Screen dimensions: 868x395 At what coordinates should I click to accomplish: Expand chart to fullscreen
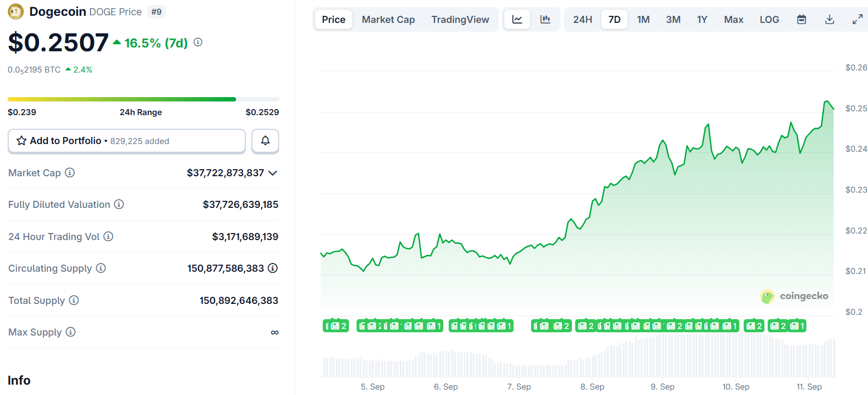point(858,20)
